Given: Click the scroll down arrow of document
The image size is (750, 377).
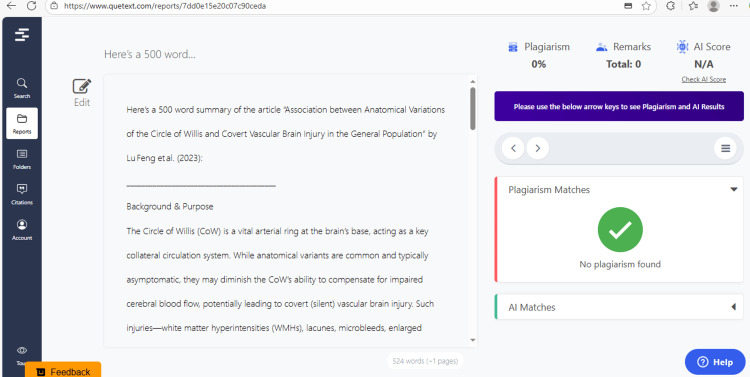Looking at the screenshot, I should [x=473, y=340].
